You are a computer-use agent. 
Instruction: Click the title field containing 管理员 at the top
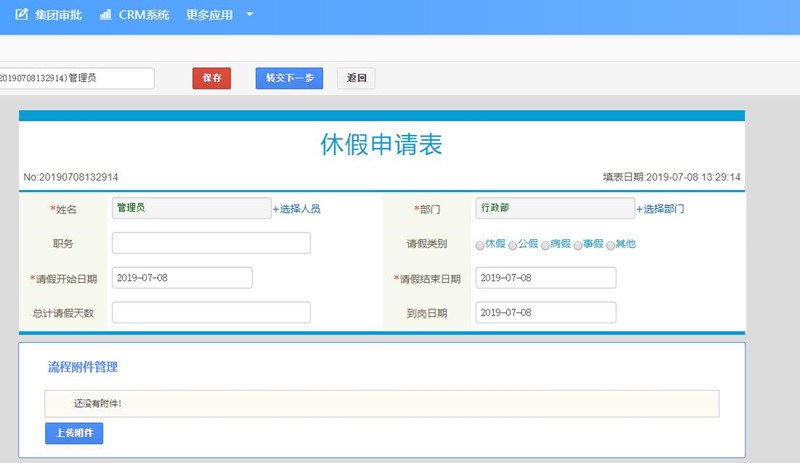pyautogui.click(x=77, y=78)
